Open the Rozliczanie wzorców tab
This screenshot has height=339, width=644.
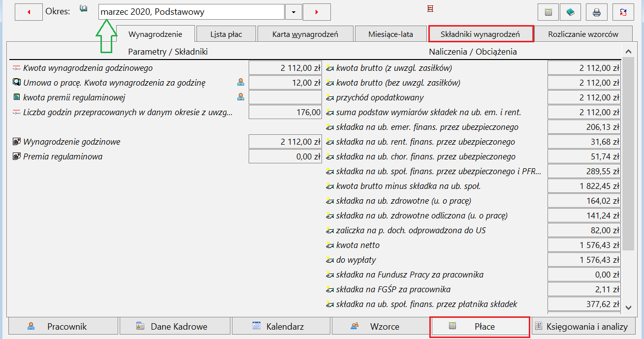[x=583, y=34]
